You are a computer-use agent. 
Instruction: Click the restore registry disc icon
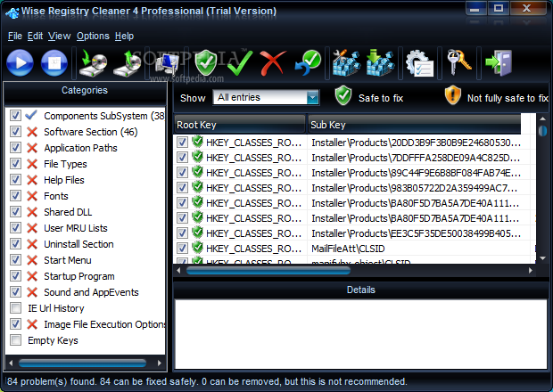[x=127, y=63]
